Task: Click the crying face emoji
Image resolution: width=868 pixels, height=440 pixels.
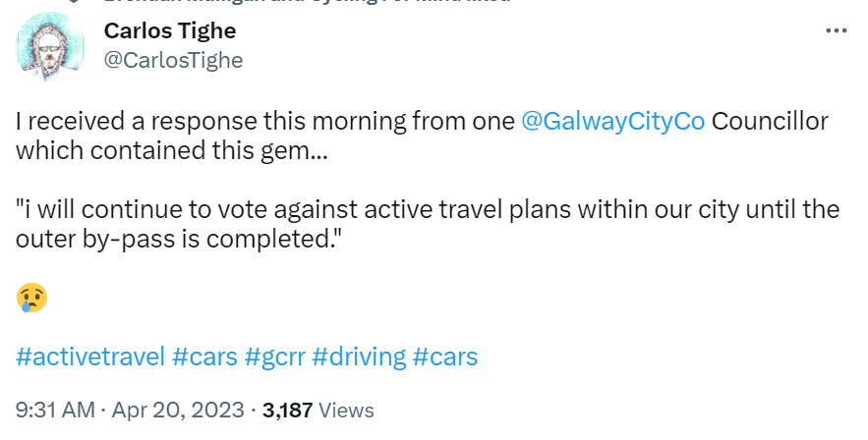Action: coord(31,298)
